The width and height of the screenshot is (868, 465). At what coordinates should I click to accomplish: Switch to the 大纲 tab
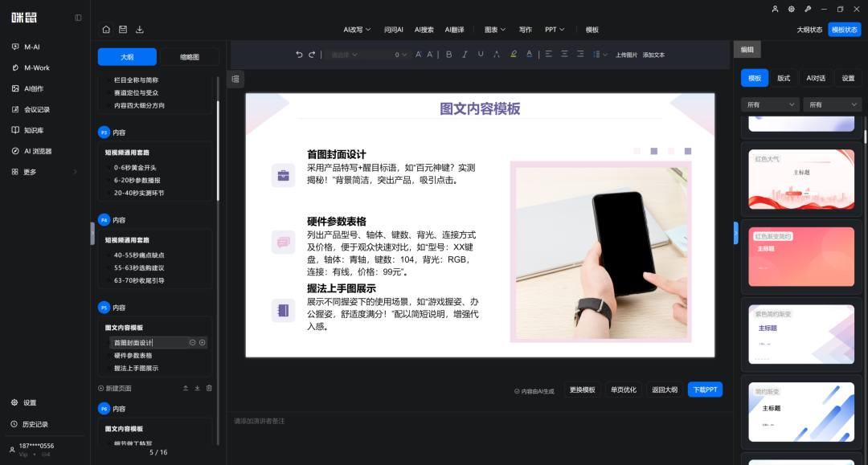coord(127,57)
